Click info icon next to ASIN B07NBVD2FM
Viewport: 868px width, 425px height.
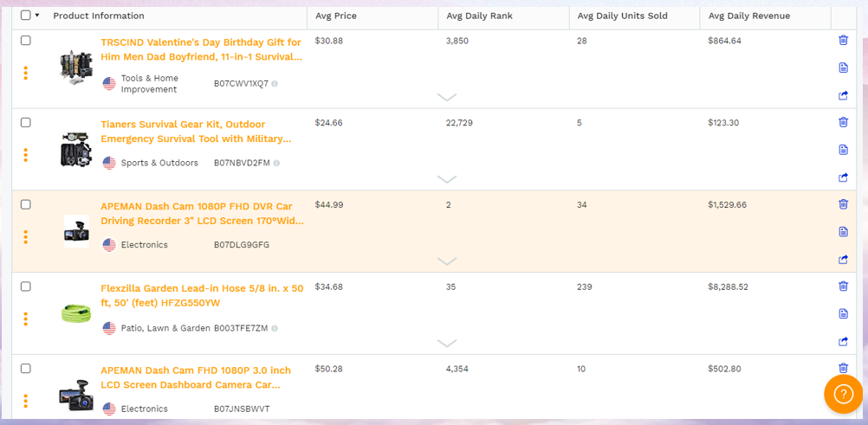[276, 164]
